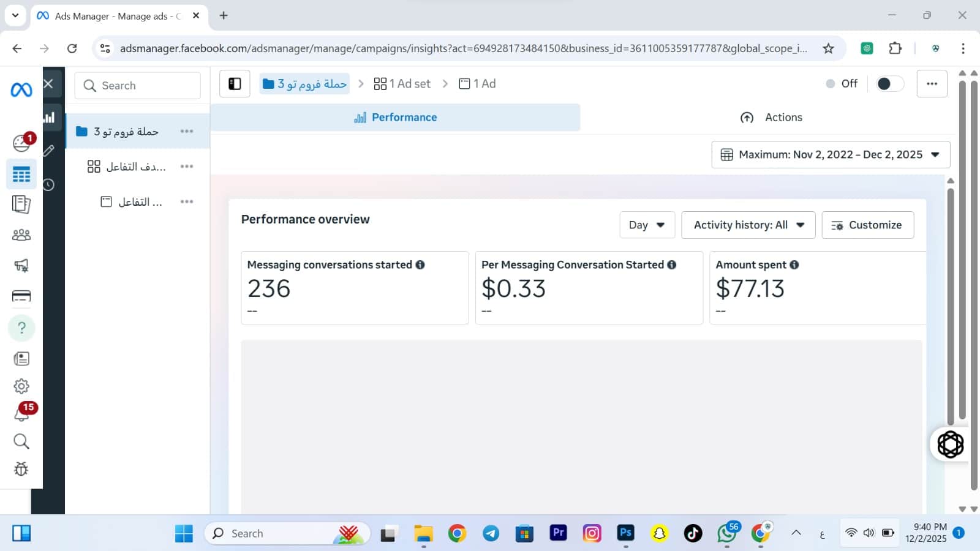Click the campaign Search input field

pos(138,86)
